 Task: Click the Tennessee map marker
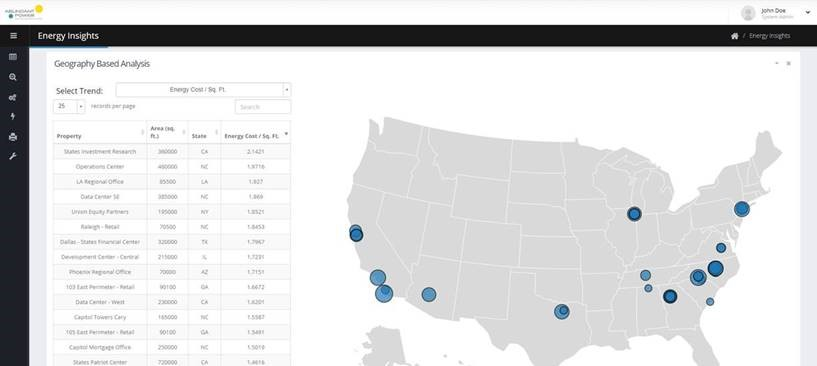click(645, 275)
